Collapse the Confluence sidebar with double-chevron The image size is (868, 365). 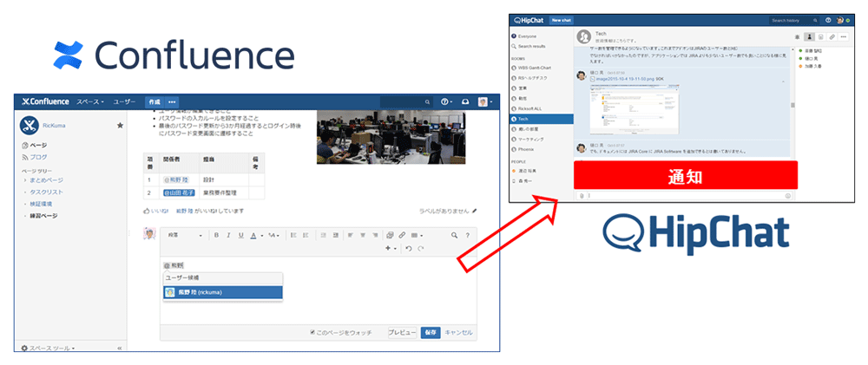120,349
